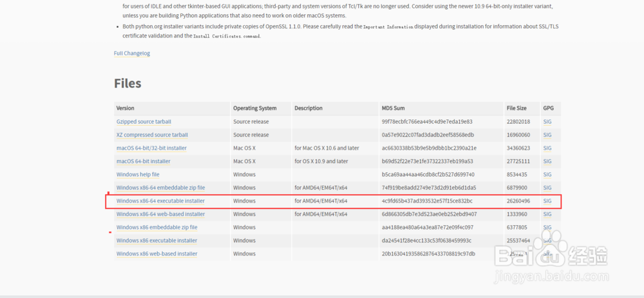Open SIG for Windows x86-64 executable installer

pyautogui.click(x=547, y=201)
